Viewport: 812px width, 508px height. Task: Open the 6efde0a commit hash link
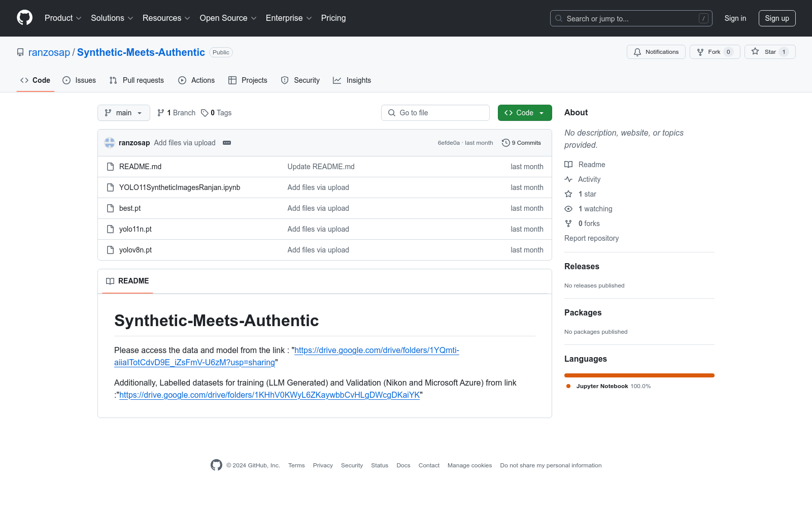click(x=449, y=143)
